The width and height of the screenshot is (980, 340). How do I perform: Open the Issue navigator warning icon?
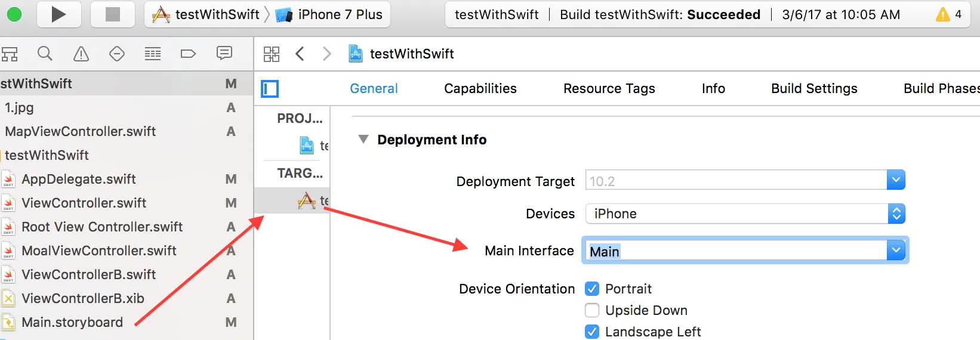(x=81, y=54)
